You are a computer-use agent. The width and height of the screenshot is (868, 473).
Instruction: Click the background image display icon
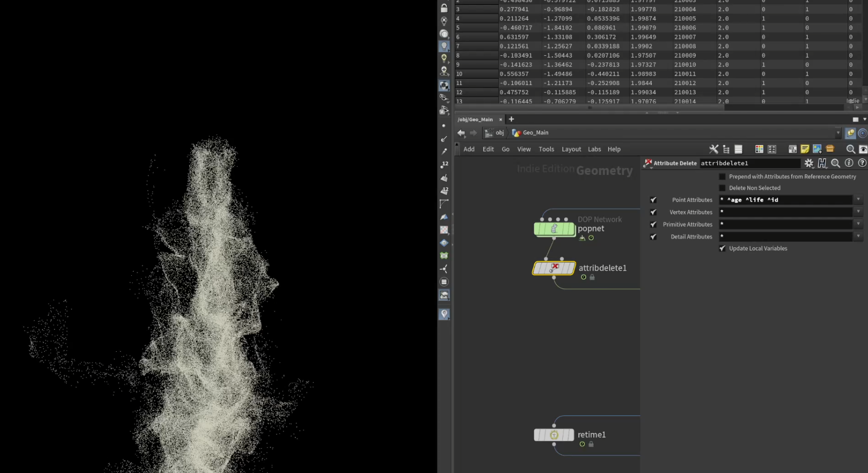[x=444, y=295]
